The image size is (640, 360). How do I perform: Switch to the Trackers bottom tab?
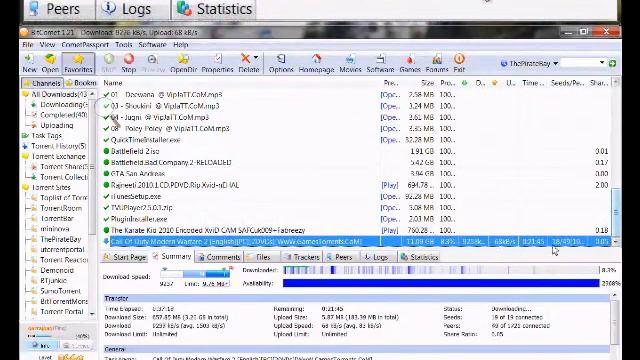coord(302,257)
